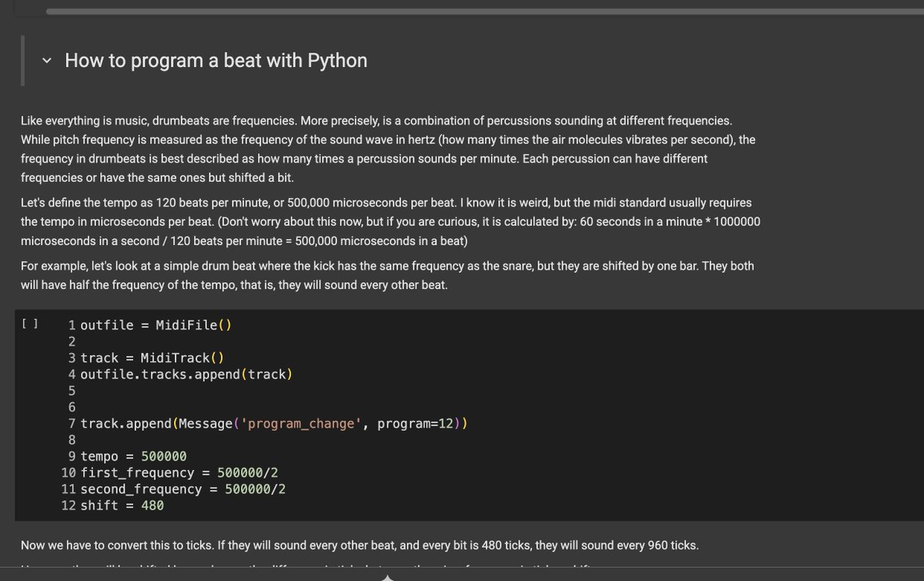The image size is (924, 581).
Task: Click code line "outfile.tracks.append(track)"
Action: (186, 374)
